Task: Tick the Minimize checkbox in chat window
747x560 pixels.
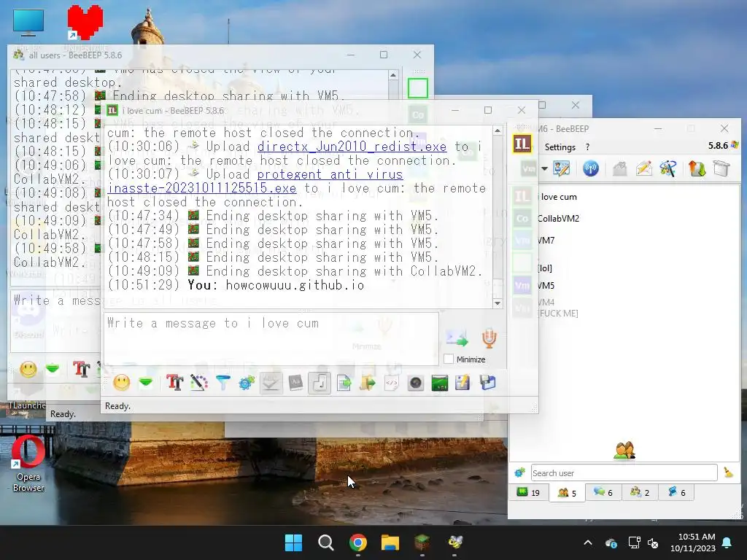Action: (449, 359)
